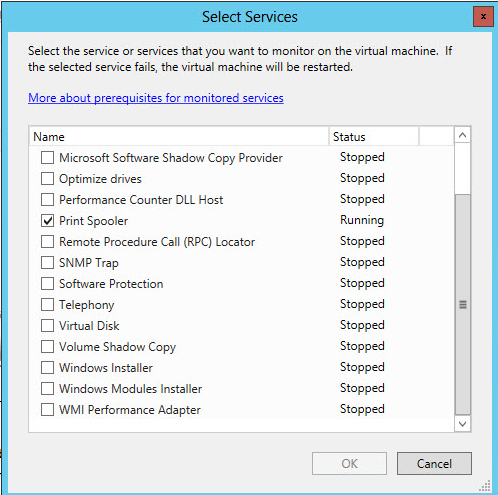
Task: Tick the WMI Performance Adapter checkbox
Action: point(47,410)
